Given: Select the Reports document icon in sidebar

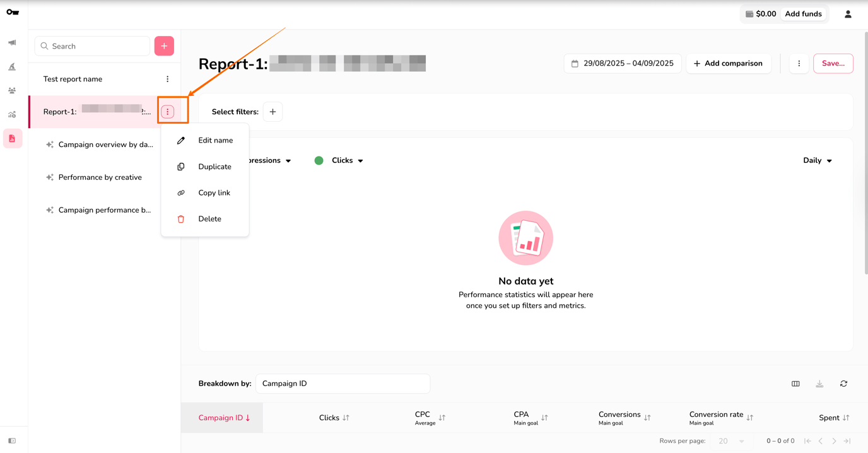Looking at the screenshot, I should [x=12, y=138].
